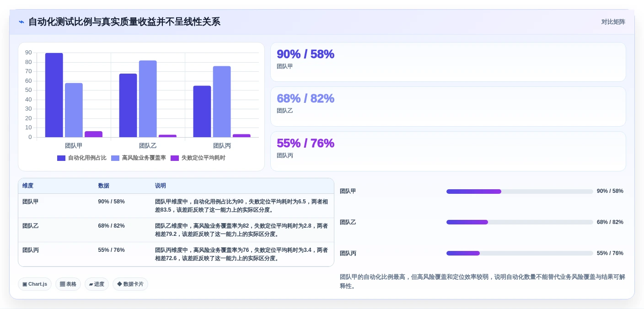Click the 团队乙 high-risk coverage bar
The height and width of the screenshot is (309, 644).
(x=148, y=99)
